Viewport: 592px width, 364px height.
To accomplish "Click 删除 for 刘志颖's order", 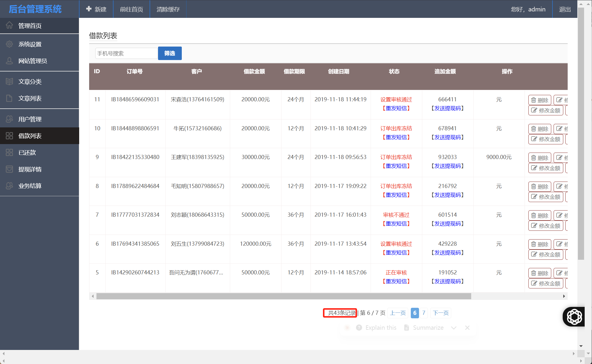I will coord(540,215).
